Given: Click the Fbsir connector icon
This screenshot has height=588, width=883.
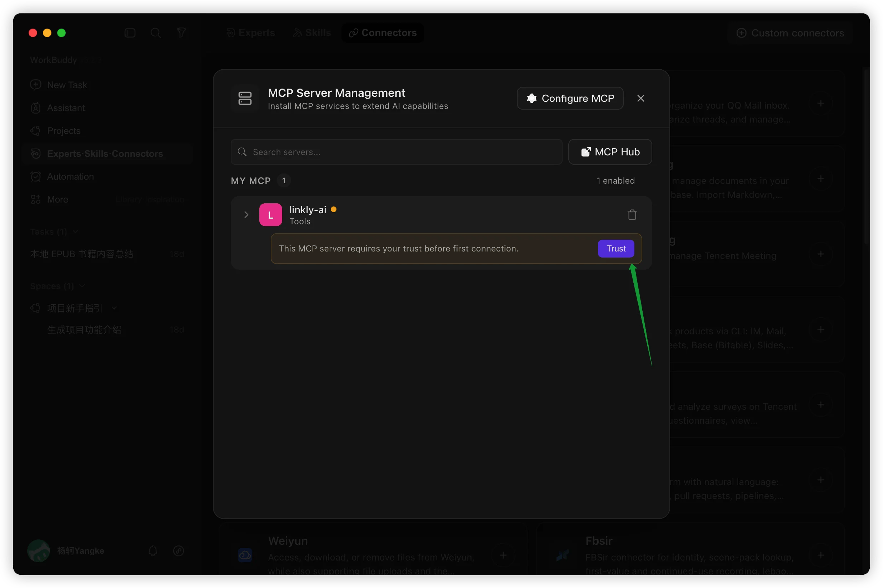Looking at the screenshot, I should coord(563,555).
